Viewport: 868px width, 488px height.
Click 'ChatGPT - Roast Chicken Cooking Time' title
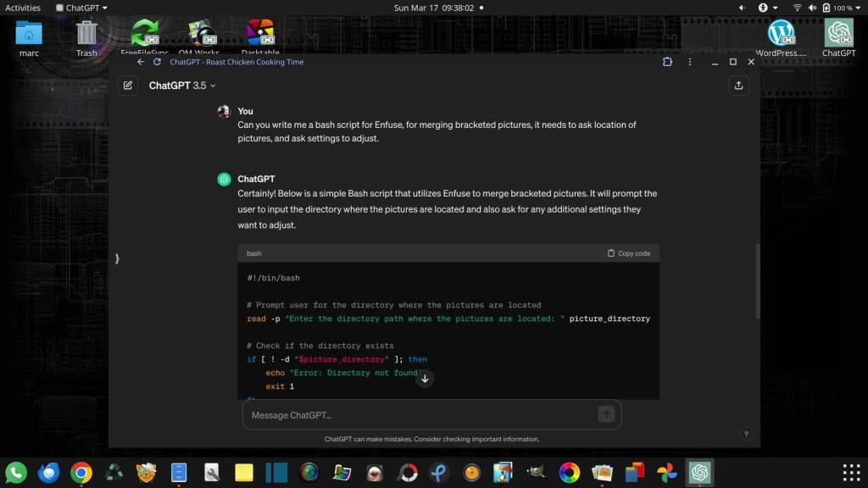[x=236, y=62]
